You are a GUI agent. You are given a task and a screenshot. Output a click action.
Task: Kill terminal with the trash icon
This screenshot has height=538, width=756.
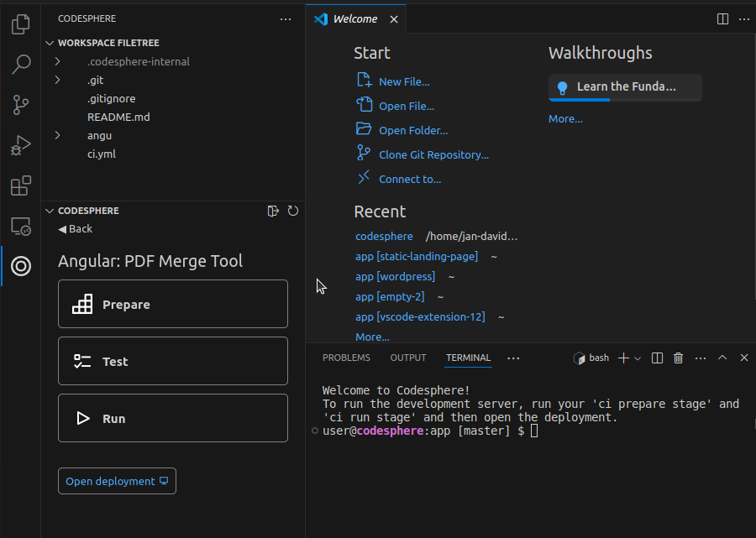pyautogui.click(x=679, y=358)
